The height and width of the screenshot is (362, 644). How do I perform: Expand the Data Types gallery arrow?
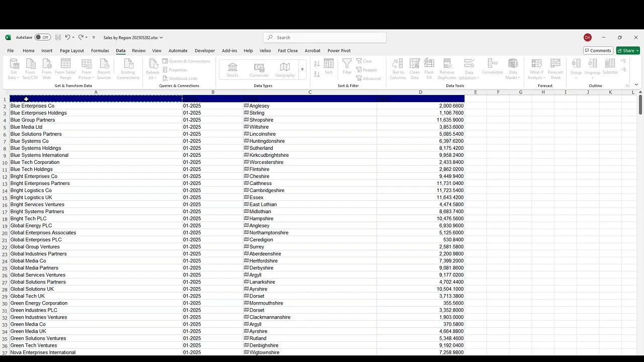coord(302,70)
